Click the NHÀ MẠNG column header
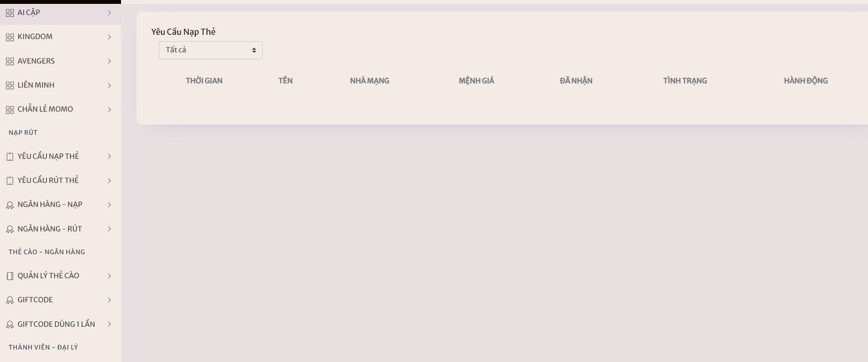The image size is (868, 362). point(370,81)
